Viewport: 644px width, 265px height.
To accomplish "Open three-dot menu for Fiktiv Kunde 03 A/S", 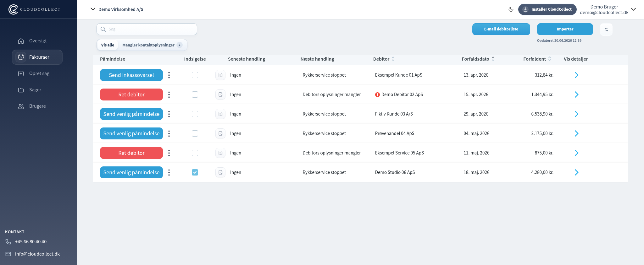I will (x=169, y=114).
